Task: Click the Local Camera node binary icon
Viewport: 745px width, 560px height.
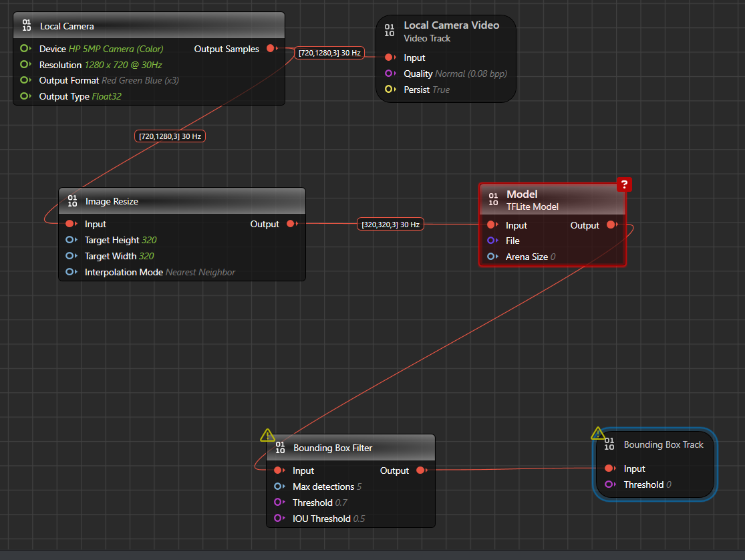Action: pos(27,25)
